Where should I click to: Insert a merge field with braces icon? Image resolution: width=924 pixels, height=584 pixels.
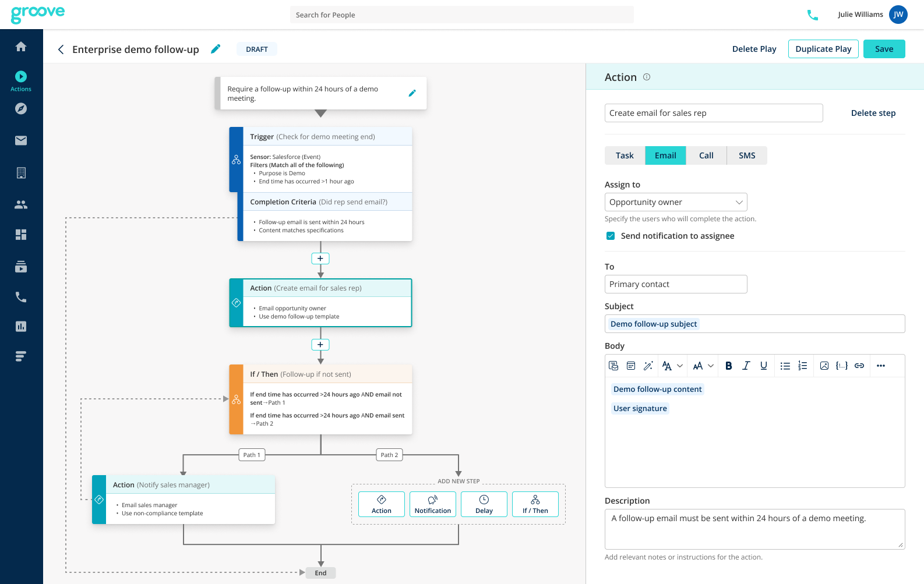click(x=842, y=366)
